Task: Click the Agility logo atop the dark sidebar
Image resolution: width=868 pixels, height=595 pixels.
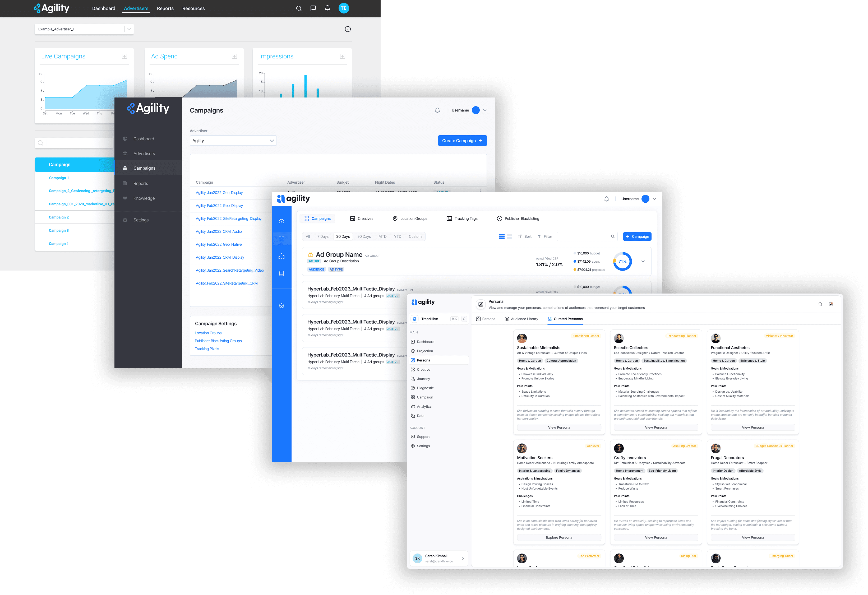Action: tap(148, 108)
